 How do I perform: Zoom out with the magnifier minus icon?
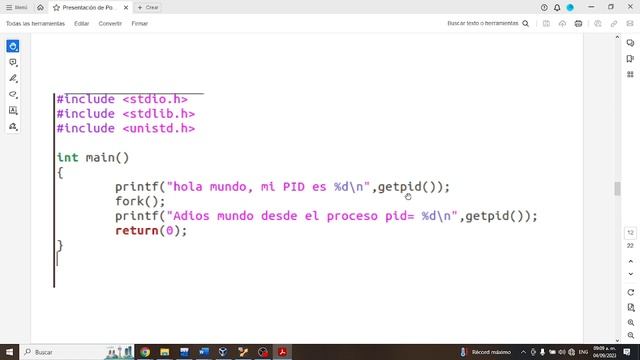coord(631,336)
